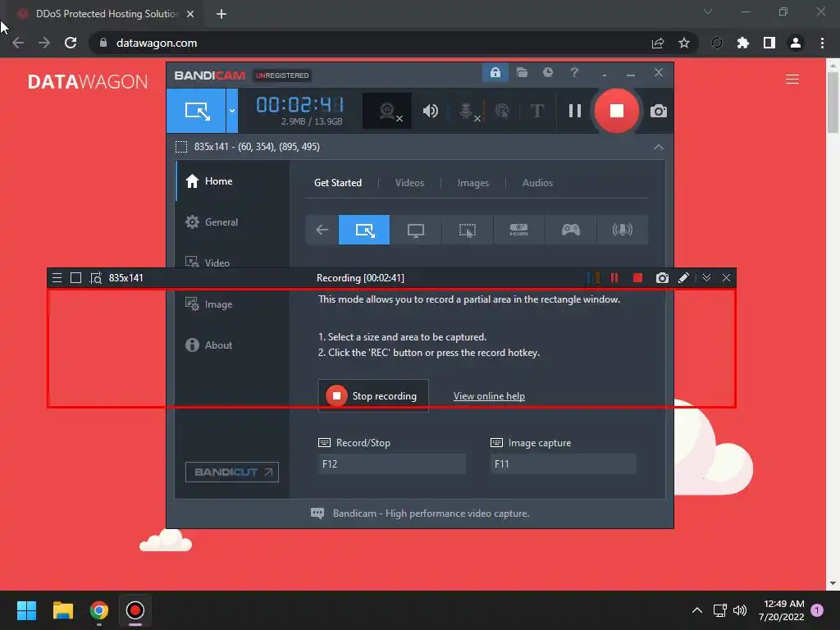Select audio only recording mode tile
This screenshot has width=840, height=630.
[622, 230]
